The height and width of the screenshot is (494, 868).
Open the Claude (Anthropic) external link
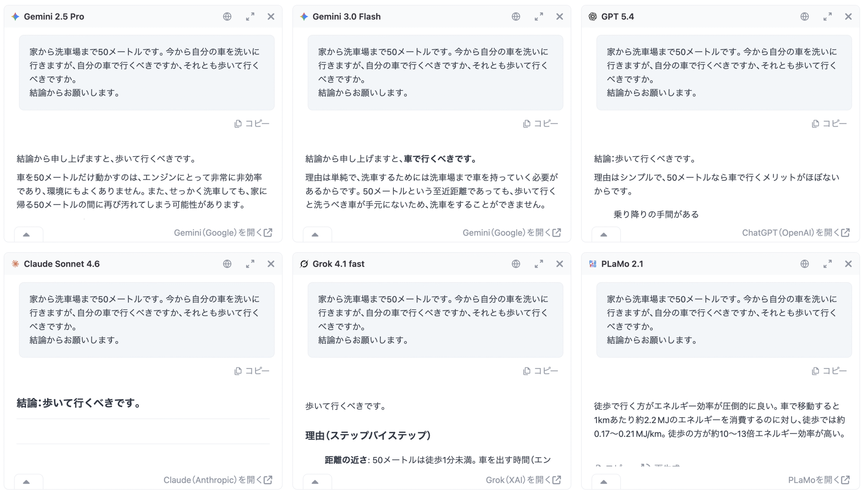pyautogui.click(x=218, y=480)
